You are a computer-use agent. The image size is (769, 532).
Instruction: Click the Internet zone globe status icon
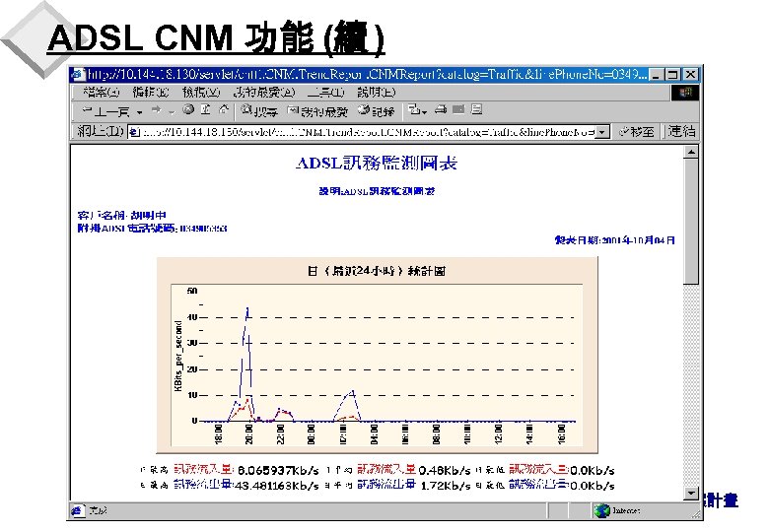click(601, 511)
